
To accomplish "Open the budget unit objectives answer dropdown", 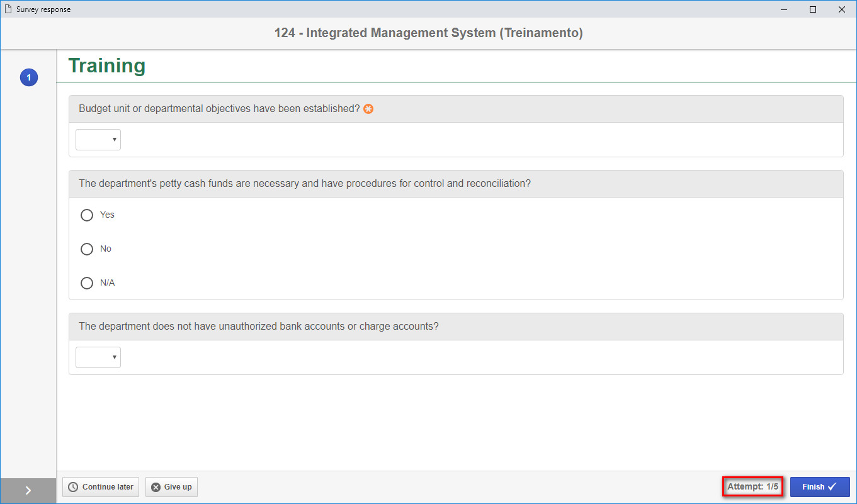I will (x=98, y=140).
